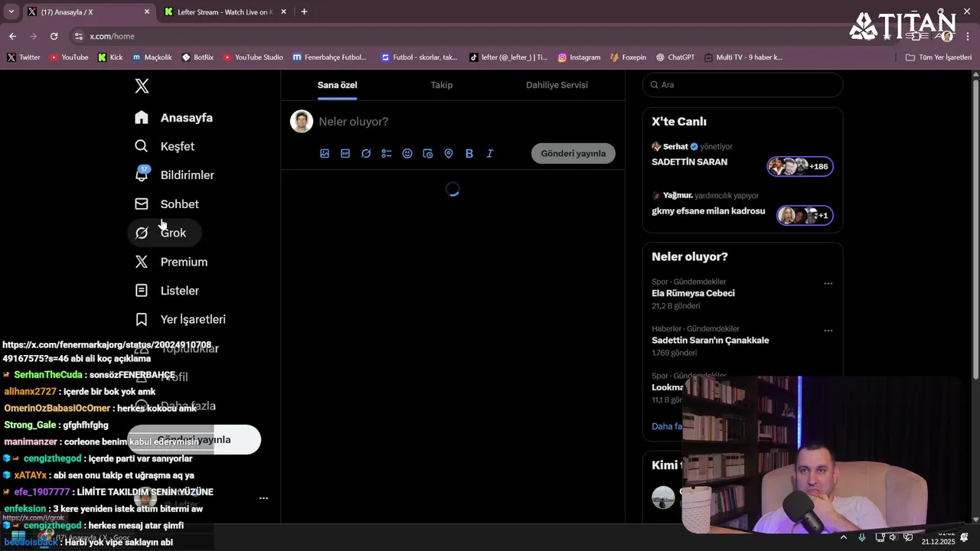Open the YouTube bookmark
The height and width of the screenshot is (551, 980).
69,57
